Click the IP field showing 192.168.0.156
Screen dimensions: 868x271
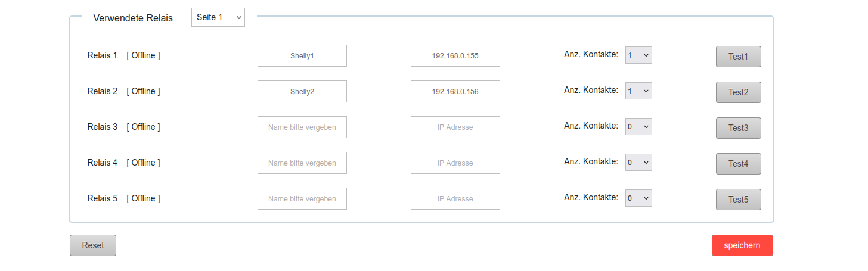click(455, 92)
